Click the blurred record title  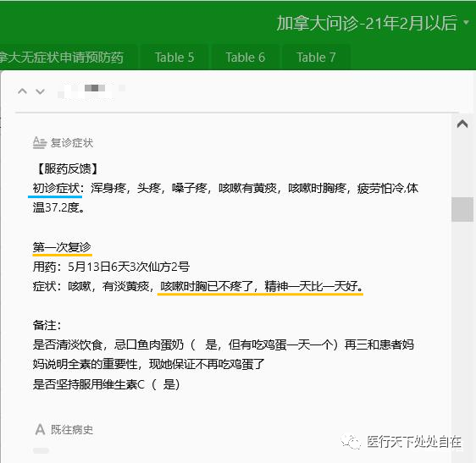(x=91, y=91)
